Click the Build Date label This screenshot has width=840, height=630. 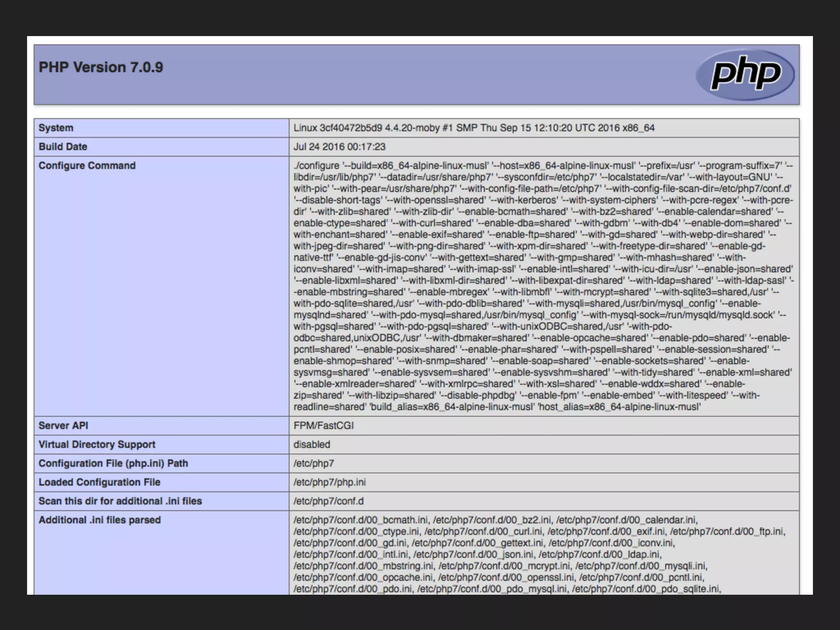[x=63, y=147]
